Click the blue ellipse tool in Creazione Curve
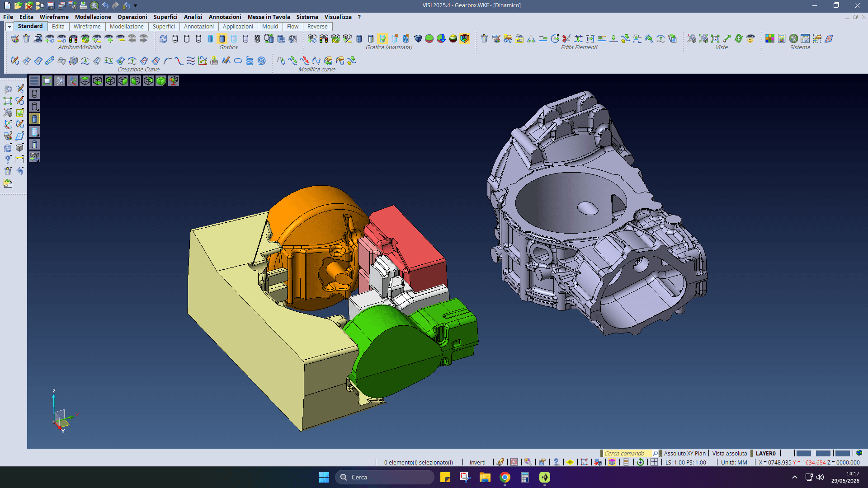The width and height of the screenshot is (868, 488). 238,61
